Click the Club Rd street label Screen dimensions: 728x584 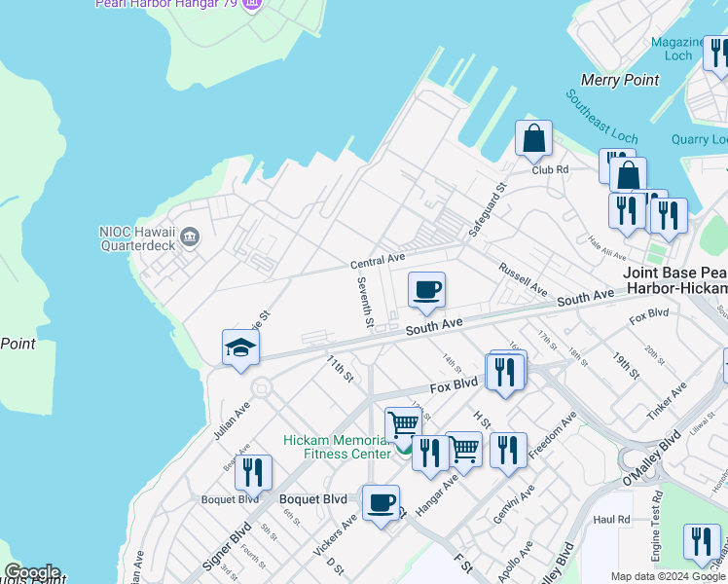tap(550, 170)
